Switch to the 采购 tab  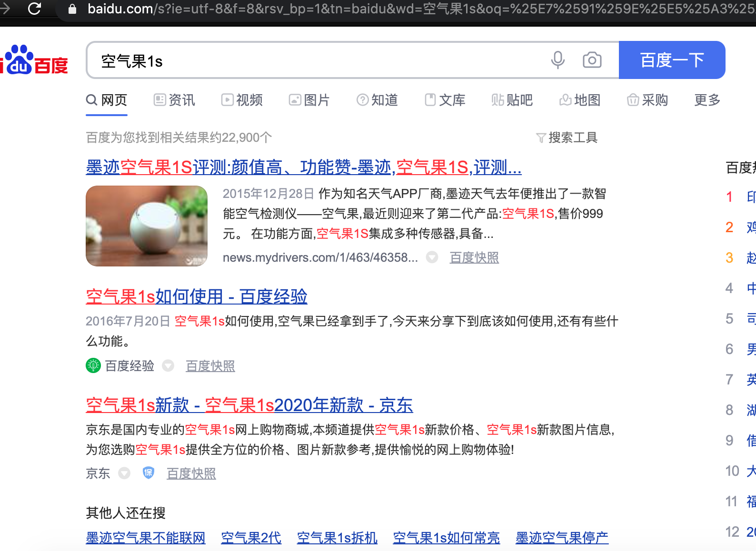click(647, 100)
